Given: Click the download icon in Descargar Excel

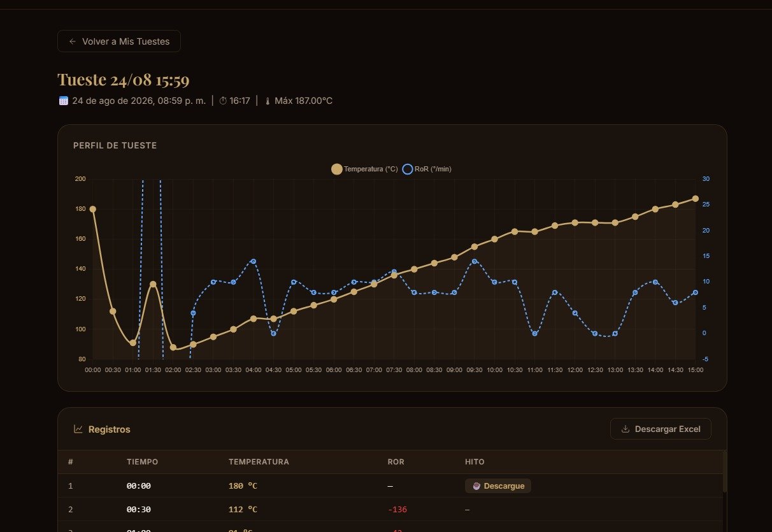Looking at the screenshot, I should [x=625, y=429].
